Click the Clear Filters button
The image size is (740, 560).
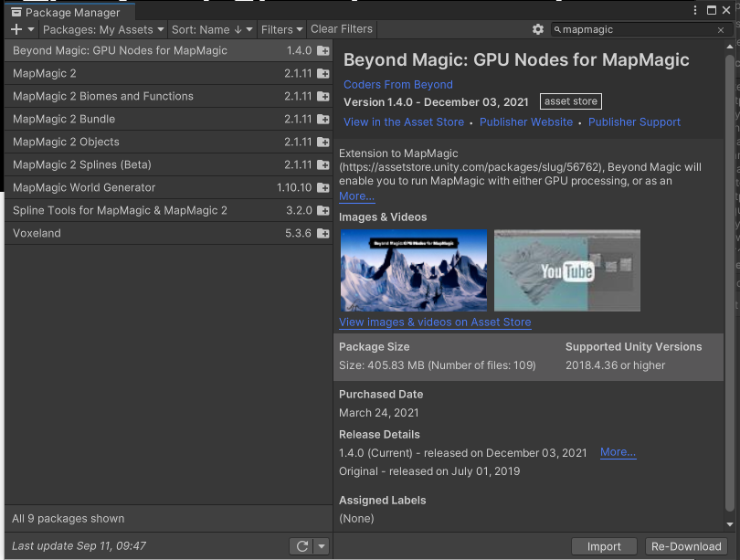pos(341,29)
